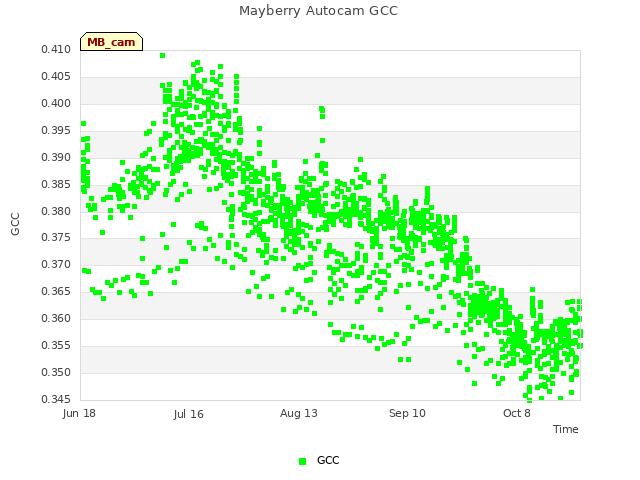
Task: Click the Time x-axis title
Action: (x=566, y=429)
